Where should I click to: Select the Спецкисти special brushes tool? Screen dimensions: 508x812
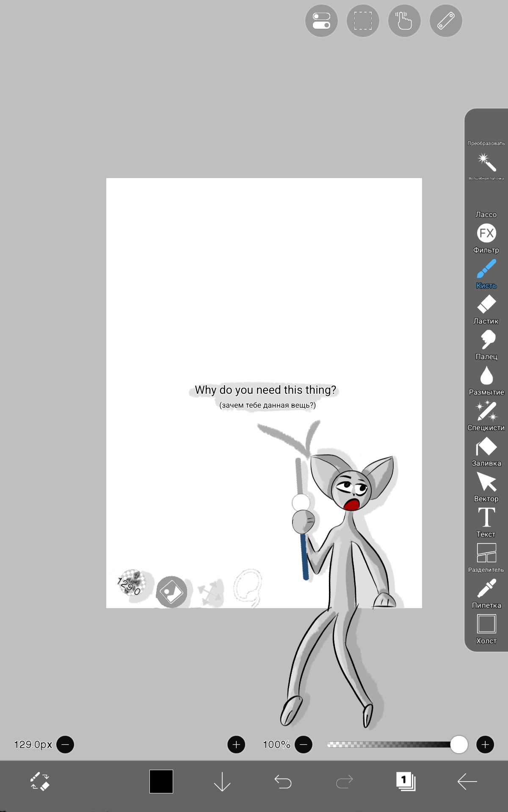(x=486, y=416)
